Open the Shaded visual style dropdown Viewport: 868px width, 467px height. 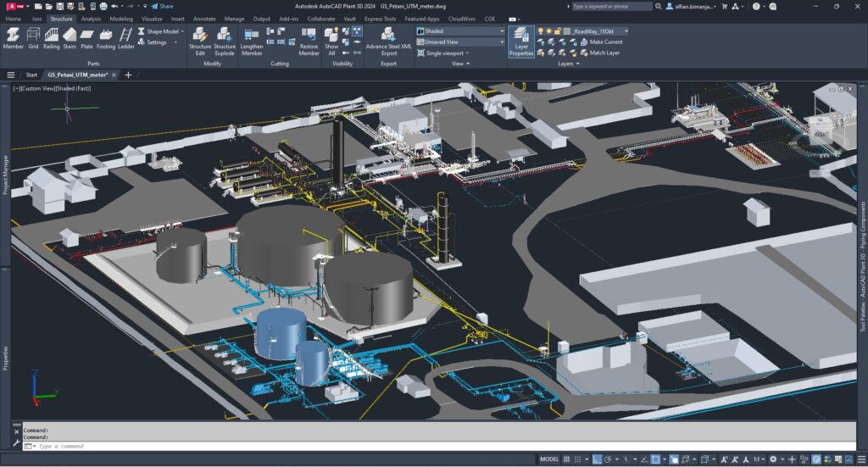[x=460, y=31]
